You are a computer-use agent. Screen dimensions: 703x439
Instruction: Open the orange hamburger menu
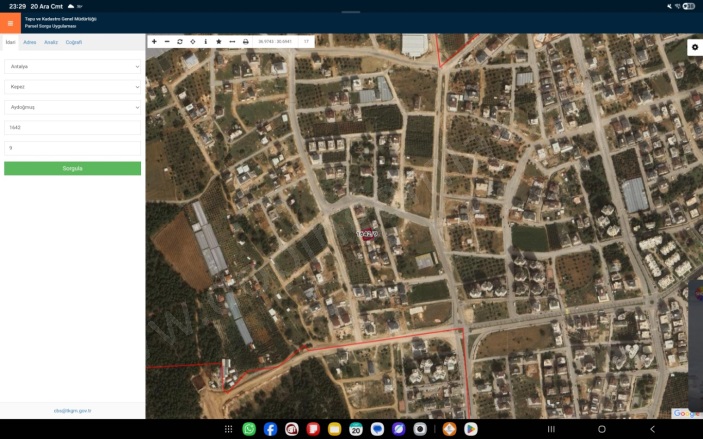tap(10, 23)
